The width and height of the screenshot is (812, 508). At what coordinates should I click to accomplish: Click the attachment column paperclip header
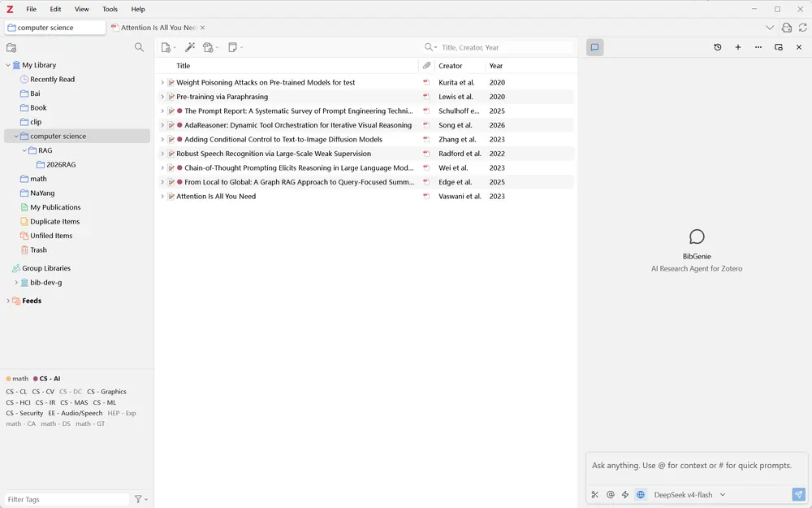(426, 66)
